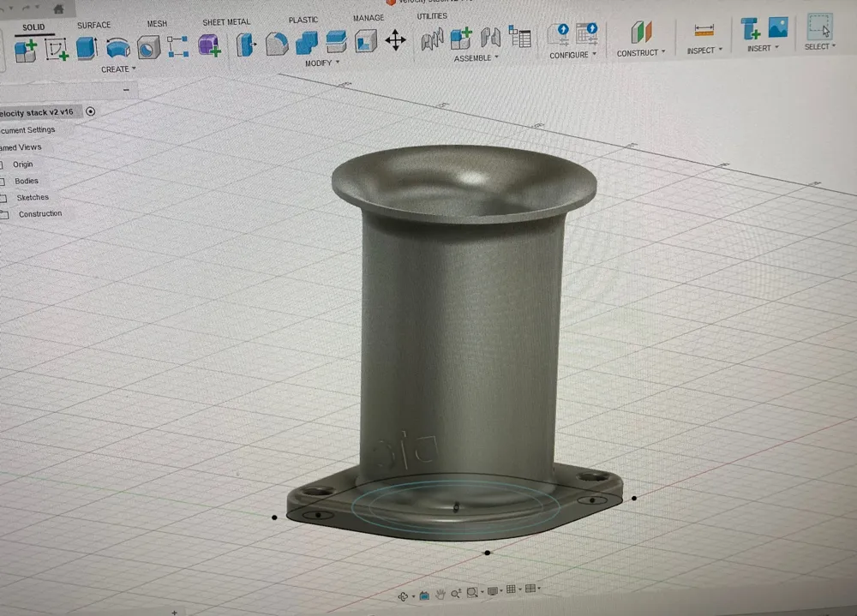Click the Redo arrow in title bar
The image size is (857, 616).
[28, 9]
